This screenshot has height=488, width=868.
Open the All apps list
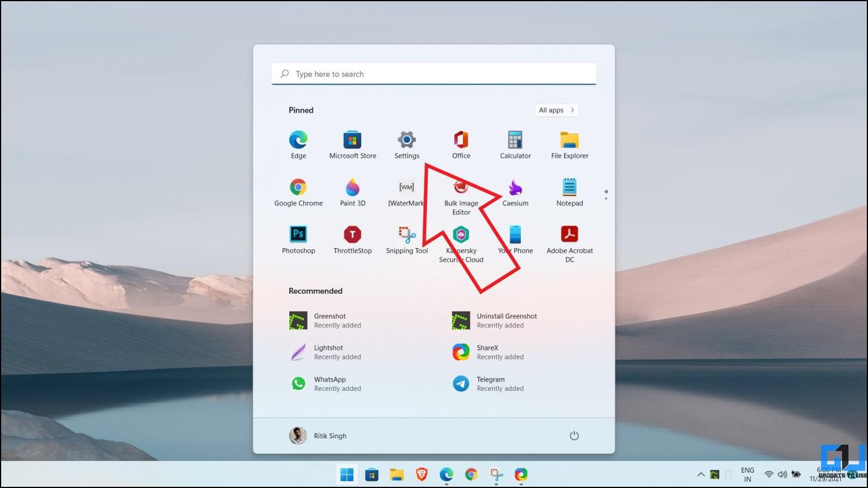tap(556, 110)
